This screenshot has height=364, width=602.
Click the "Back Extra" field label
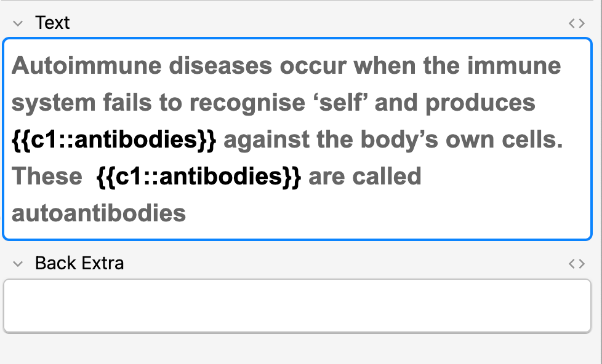tap(79, 264)
